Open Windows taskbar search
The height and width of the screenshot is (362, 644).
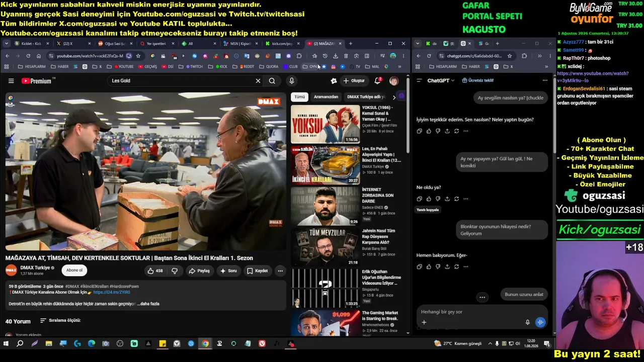click(20, 344)
